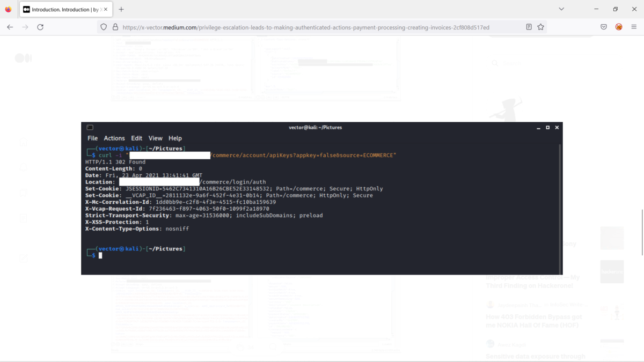644x362 pixels.
Task: Click the Firefox logo in the title bar
Action: (x=8, y=9)
